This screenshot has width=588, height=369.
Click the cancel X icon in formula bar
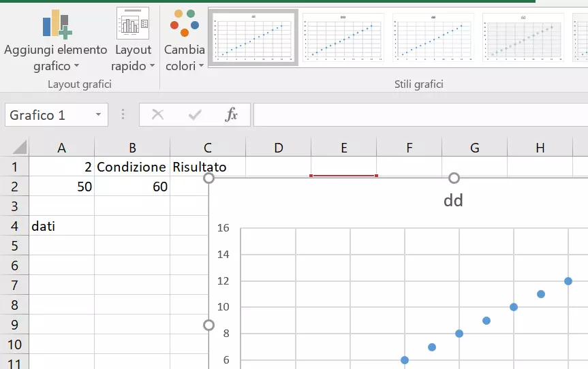coord(158,115)
